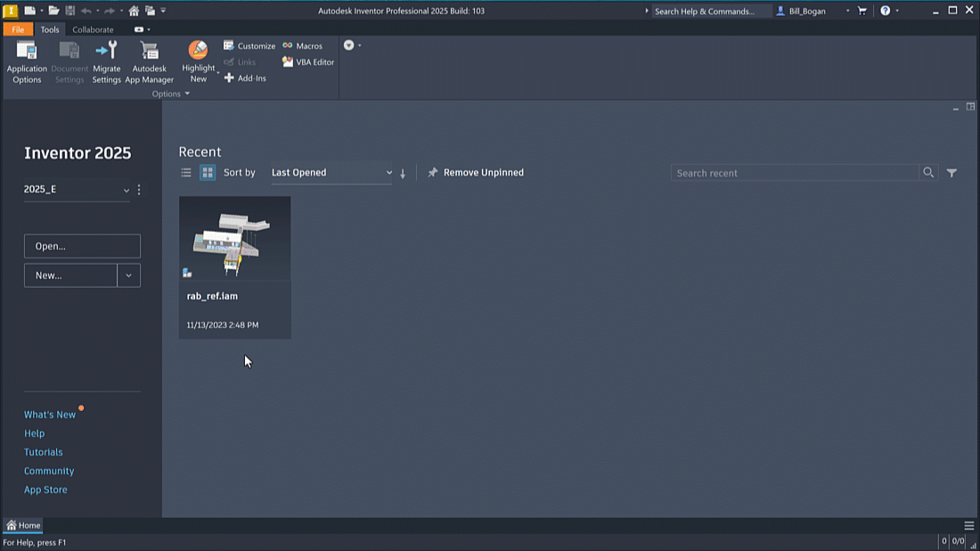Screen dimensions: 980x551
Task: Open the customize quick access toolbar dropdown
Action: 163,11
